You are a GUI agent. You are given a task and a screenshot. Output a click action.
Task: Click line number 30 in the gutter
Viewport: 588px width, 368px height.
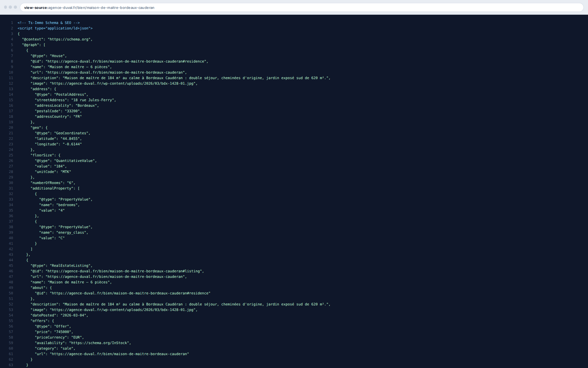11,183
